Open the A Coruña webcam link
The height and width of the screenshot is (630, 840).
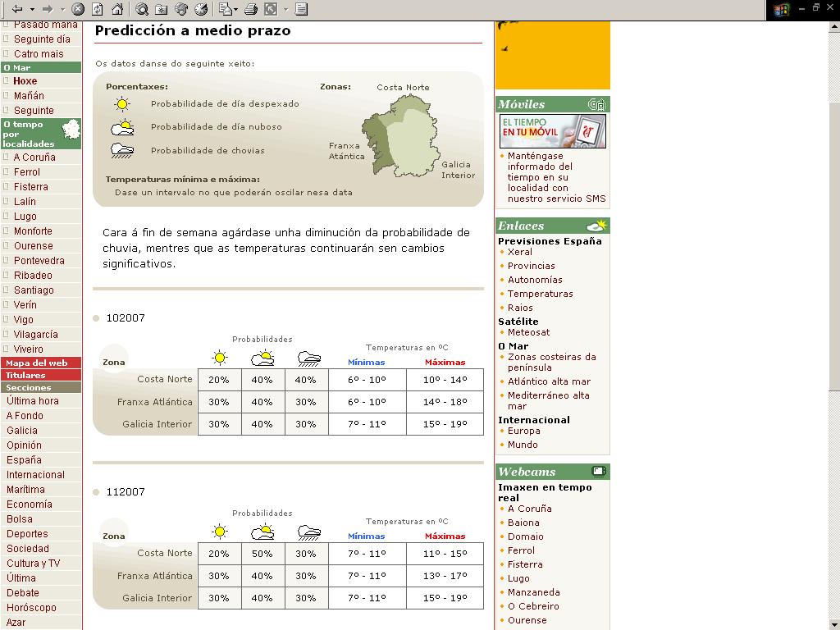(529, 509)
